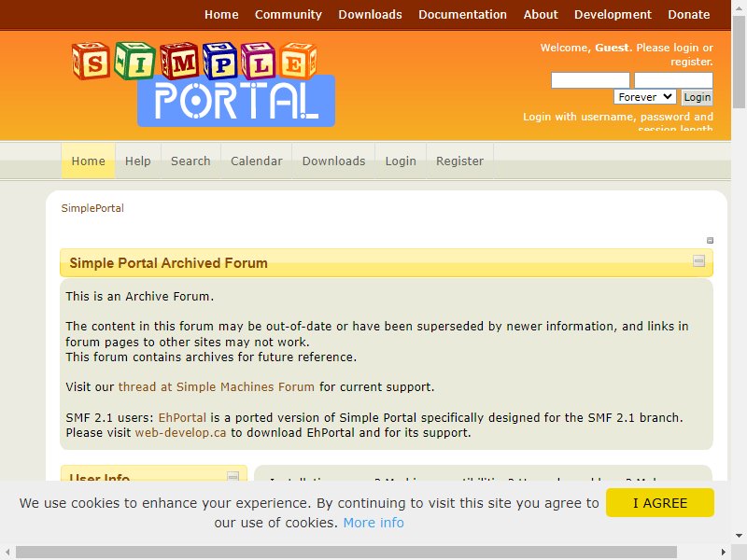747x560 pixels.
Task: Click the 'Simple Portal Archived Forum' heading
Action: coord(169,263)
